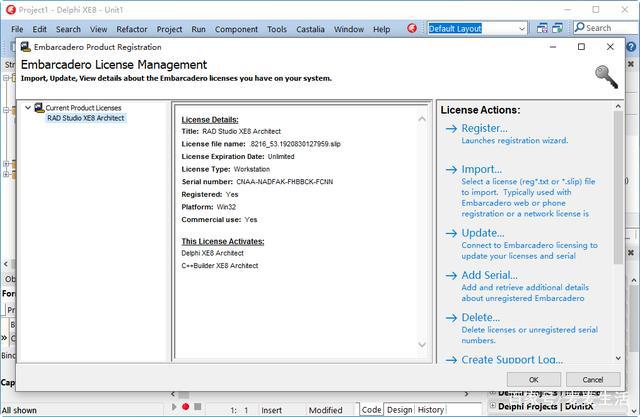640x417 pixels.
Task: Click the Modified indicator in status bar
Action: click(x=325, y=410)
